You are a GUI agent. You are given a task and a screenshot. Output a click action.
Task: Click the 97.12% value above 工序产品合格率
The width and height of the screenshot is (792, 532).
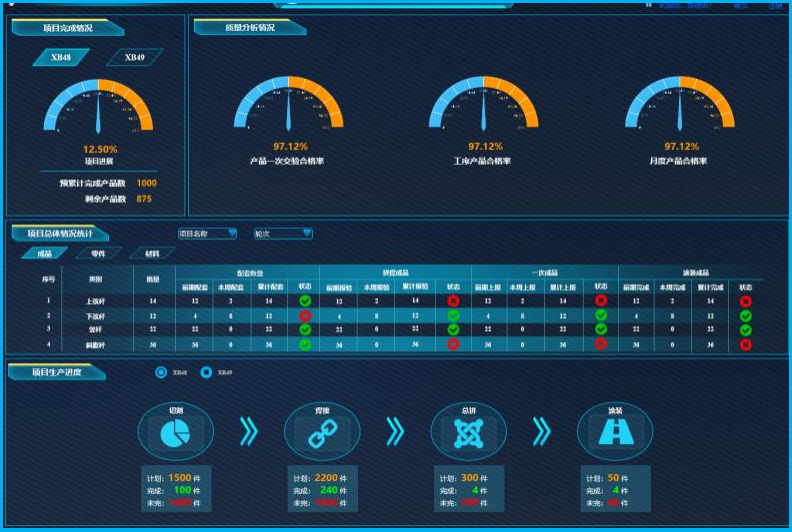485,147
